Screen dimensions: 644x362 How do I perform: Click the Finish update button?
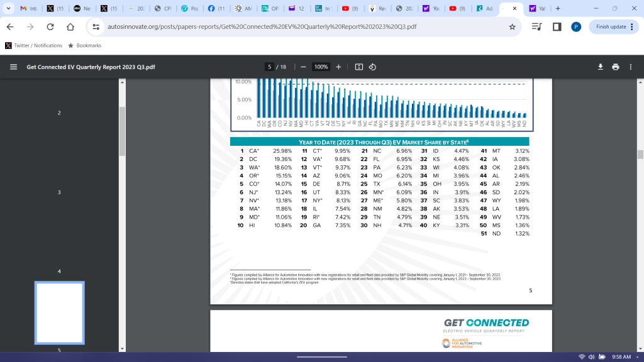[611, 27]
